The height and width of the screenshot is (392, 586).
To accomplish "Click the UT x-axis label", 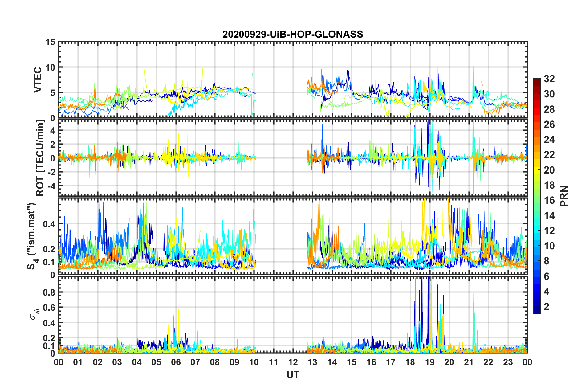I will 293,375.
